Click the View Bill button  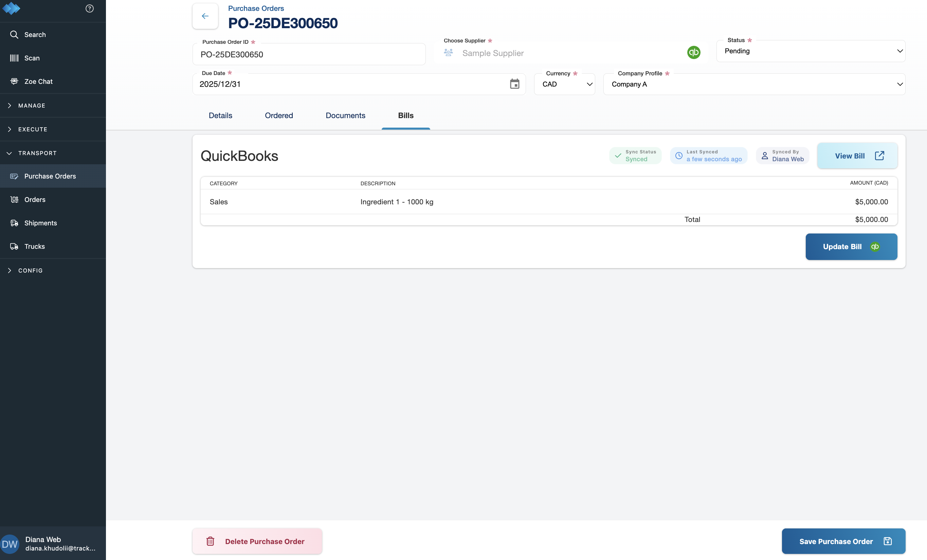[x=857, y=156]
